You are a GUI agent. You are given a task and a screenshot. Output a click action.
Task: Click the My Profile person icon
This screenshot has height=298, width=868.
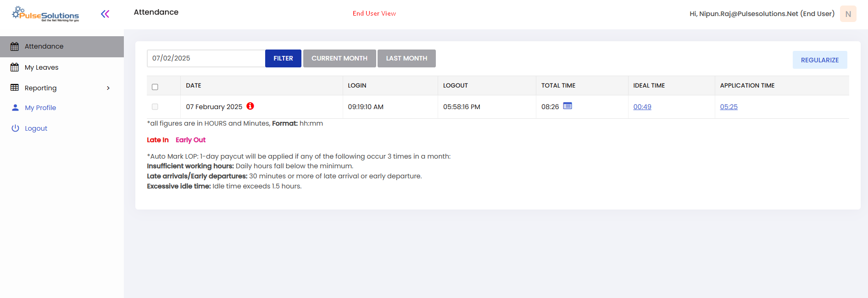coord(15,108)
